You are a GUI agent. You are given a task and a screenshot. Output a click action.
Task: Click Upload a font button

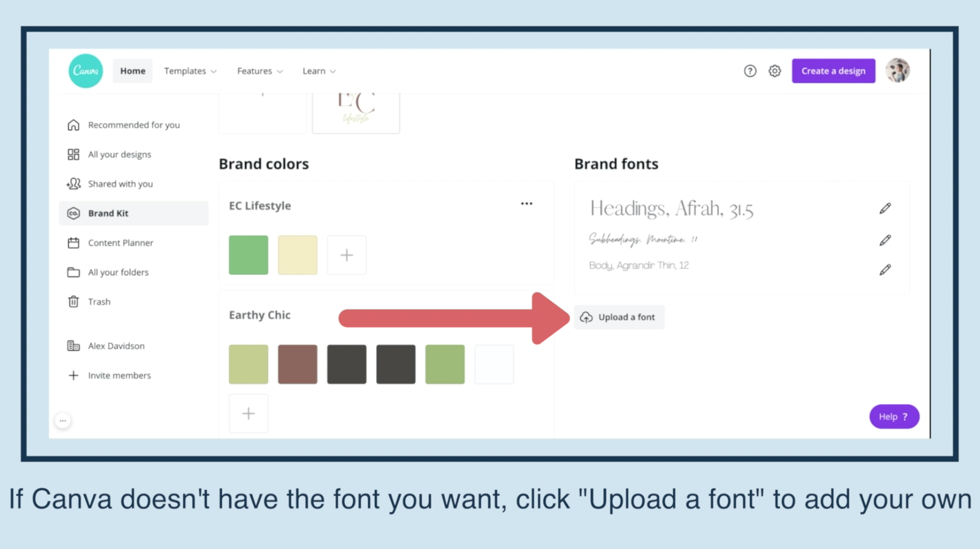[x=619, y=317]
